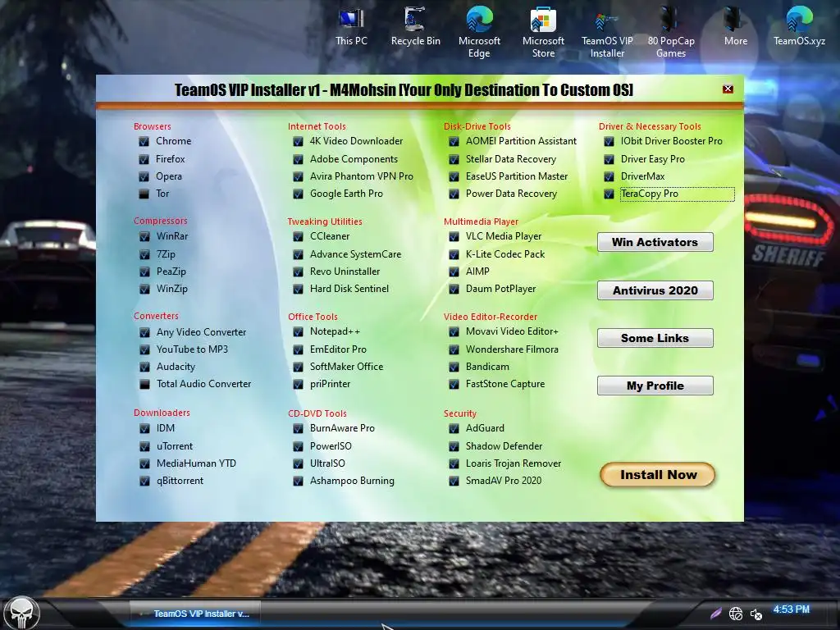Toggle the WinRar checkbox

(144, 236)
